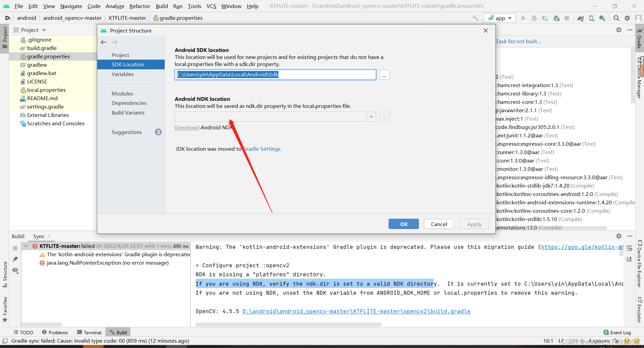Click the Make Project hammer icon
The image size is (644, 348).
[x=475, y=18]
